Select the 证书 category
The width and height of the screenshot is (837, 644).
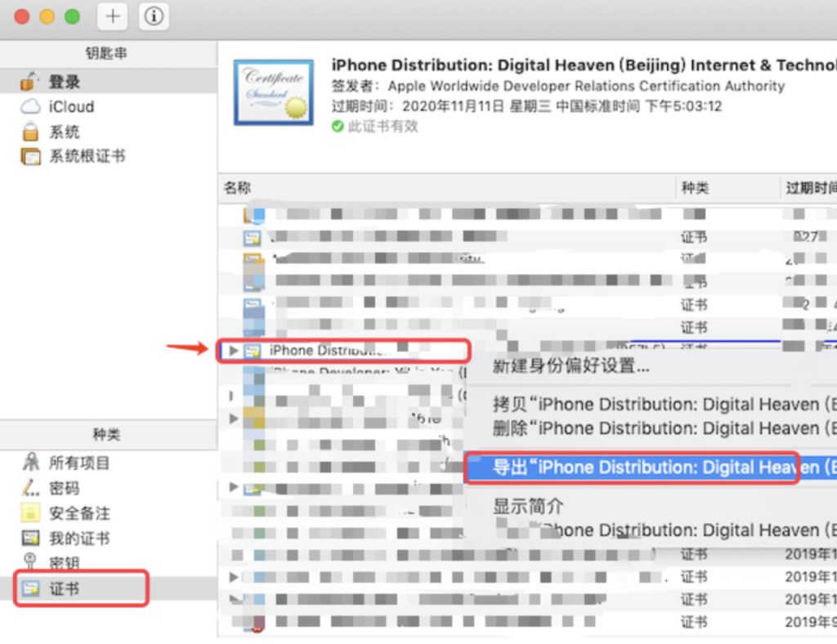(x=109, y=588)
